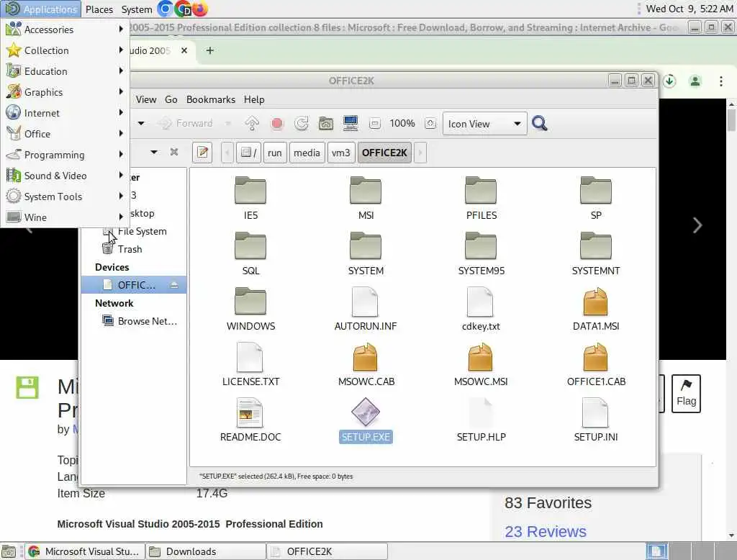Image resolution: width=737 pixels, height=560 pixels.
Task: Click the root path breadcrumb button
Action: click(248, 153)
